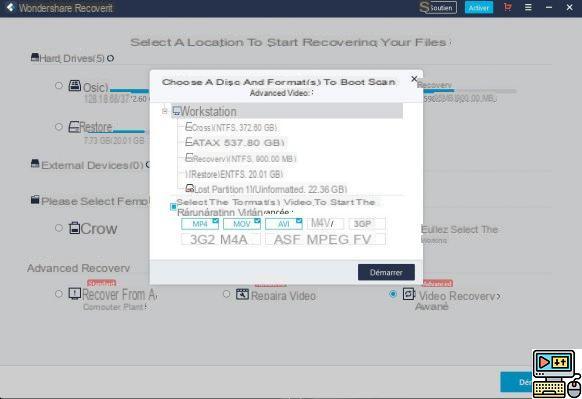This screenshot has width=582, height=399.
Task: Minimize the Recoverit window
Action: [x=549, y=7]
